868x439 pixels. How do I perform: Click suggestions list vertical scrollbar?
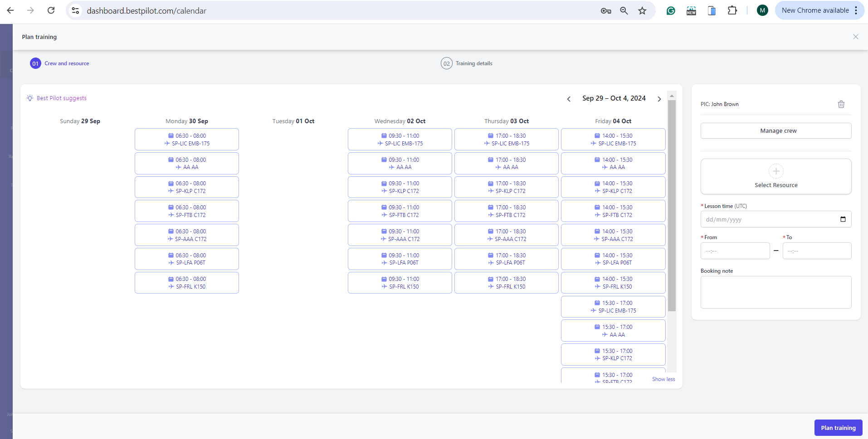click(672, 206)
